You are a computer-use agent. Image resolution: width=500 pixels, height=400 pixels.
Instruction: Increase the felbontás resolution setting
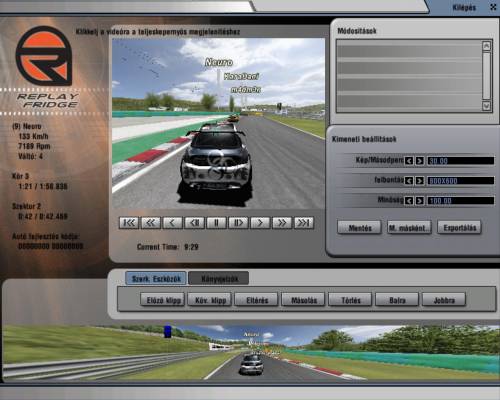click(420, 181)
